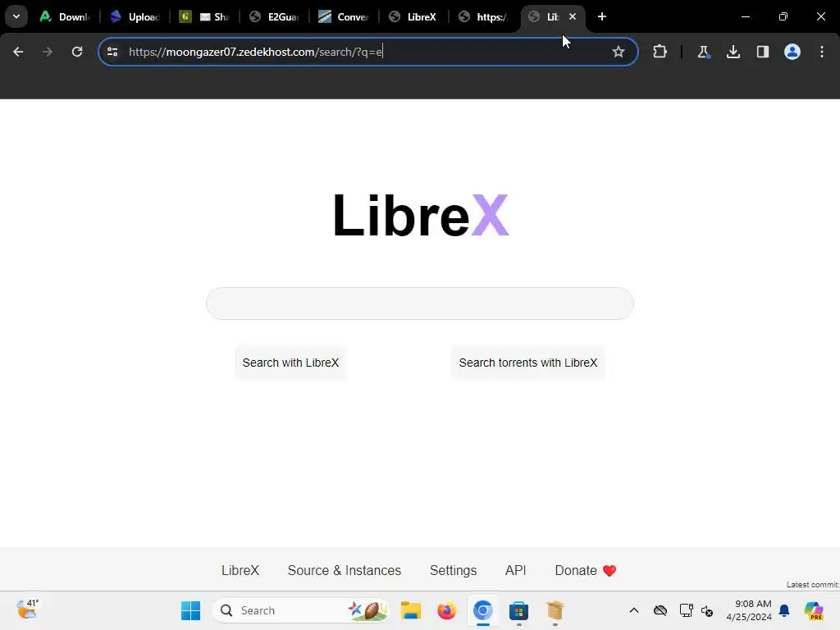
Task: Open Chrome three-dot menu
Action: coord(822,52)
